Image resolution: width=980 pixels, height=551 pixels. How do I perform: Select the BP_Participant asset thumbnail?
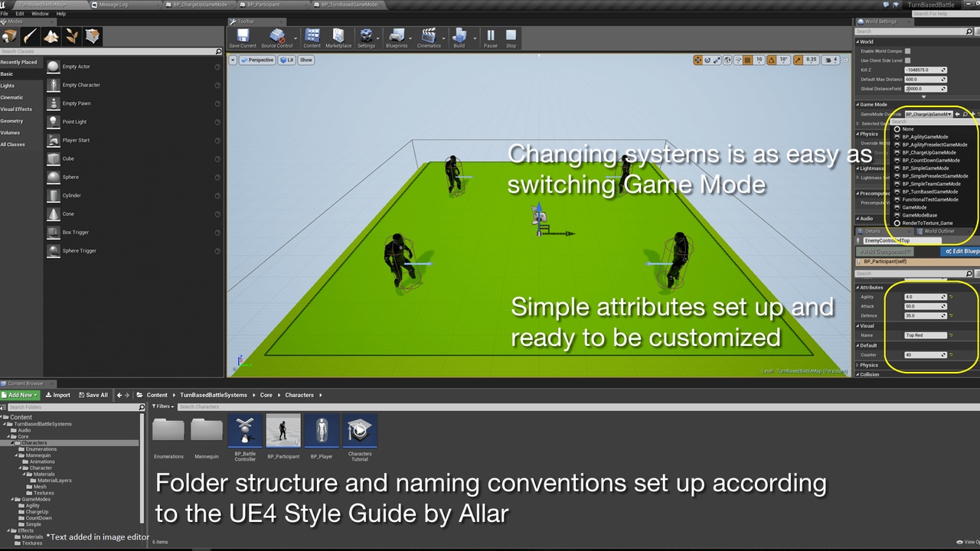coord(283,432)
